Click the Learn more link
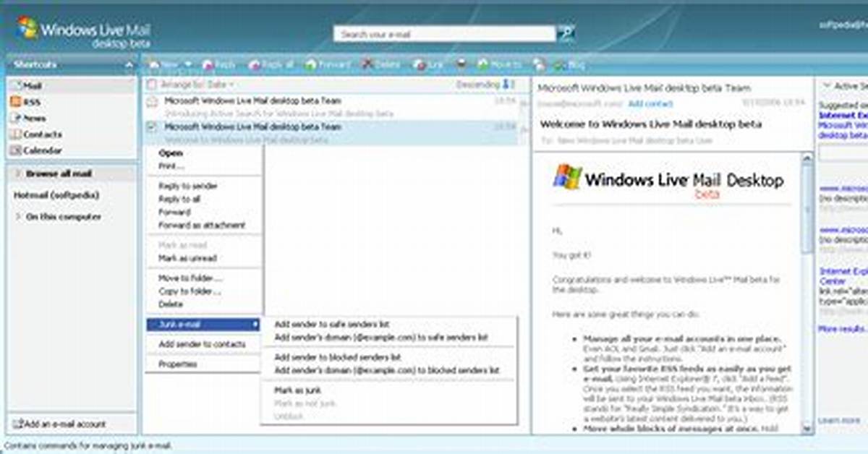868x454 pixels. point(838,421)
